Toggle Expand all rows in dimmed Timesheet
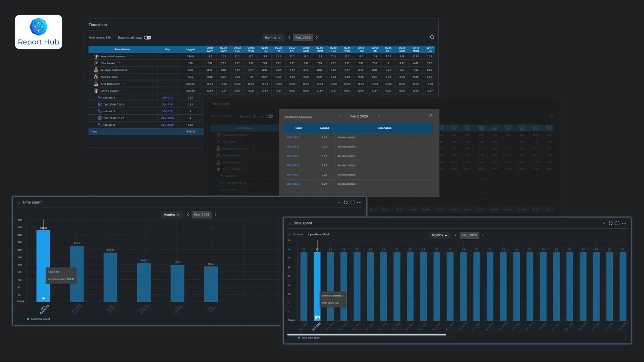 coord(269,116)
